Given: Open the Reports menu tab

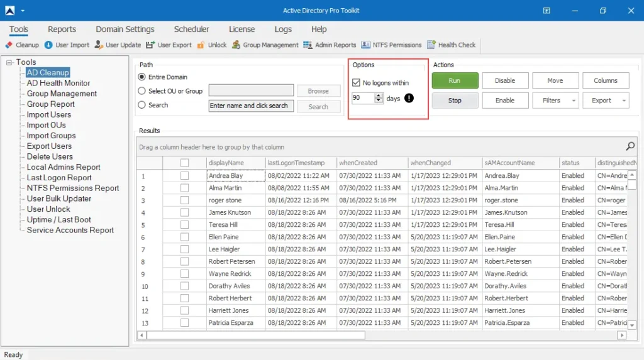Looking at the screenshot, I should click(62, 29).
